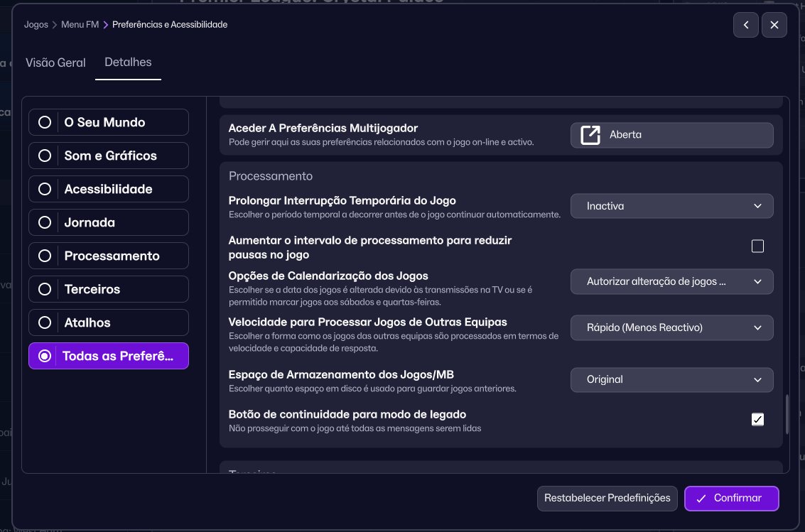Select the 'Jornada' section in the sidebar

(x=45, y=222)
